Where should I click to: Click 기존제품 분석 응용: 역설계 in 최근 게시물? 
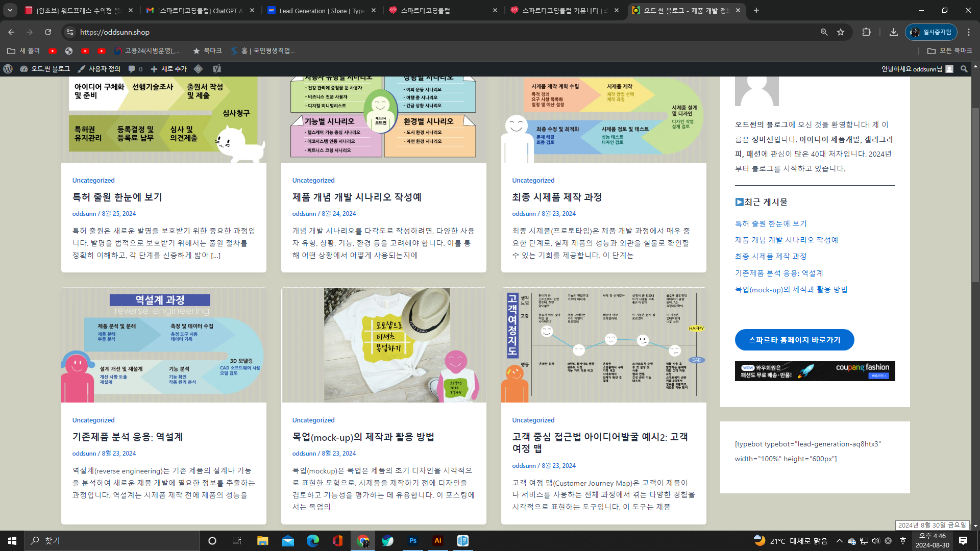point(779,273)
